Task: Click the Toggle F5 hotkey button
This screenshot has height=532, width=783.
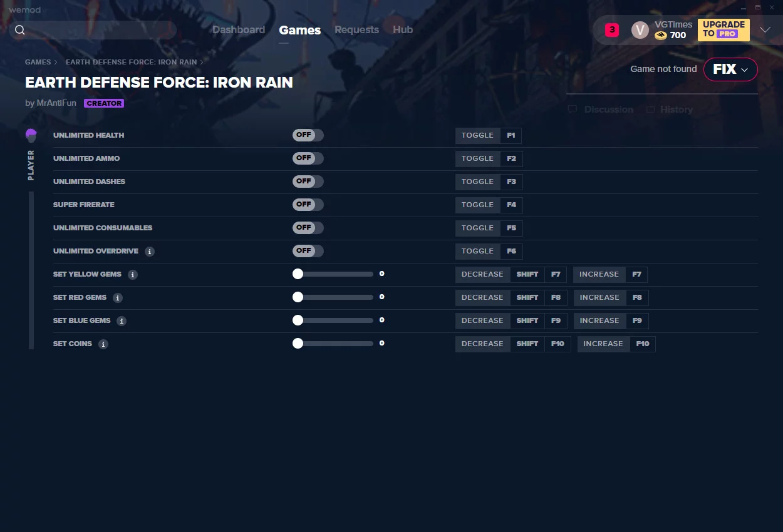Action: tap(489, 228)
